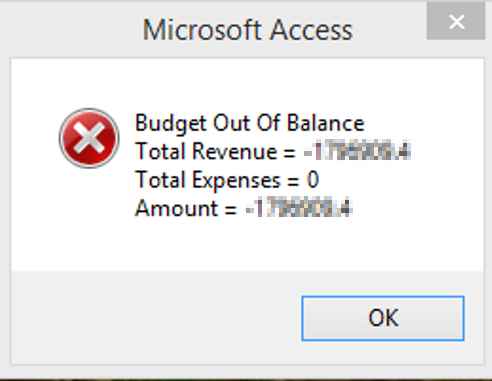Click the gray footer area beside OK
Screen dimensions: 492x381
tap(153, 317)
